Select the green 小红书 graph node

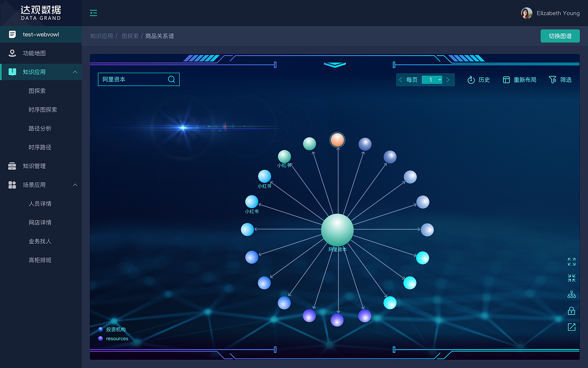(284, 156)
